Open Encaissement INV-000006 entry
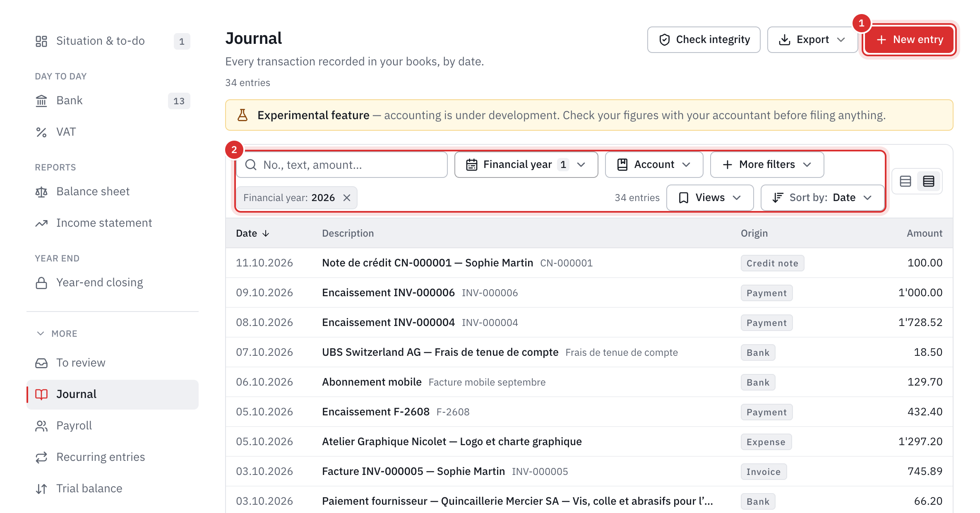This screenshot has height=513, width=980. pyautogui.click(x=589, y=293)
